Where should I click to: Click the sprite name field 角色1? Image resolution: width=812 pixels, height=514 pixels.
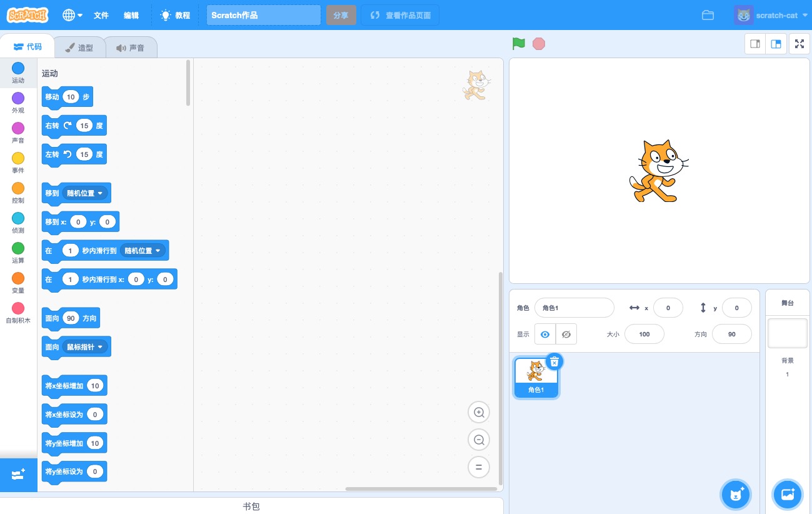click(574, 308)
